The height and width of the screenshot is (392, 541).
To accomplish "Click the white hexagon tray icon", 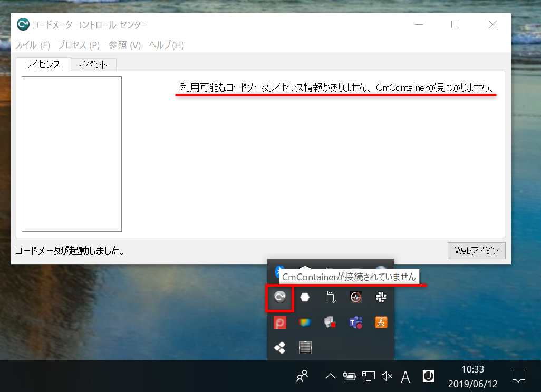I will click(x=305, y=297).
